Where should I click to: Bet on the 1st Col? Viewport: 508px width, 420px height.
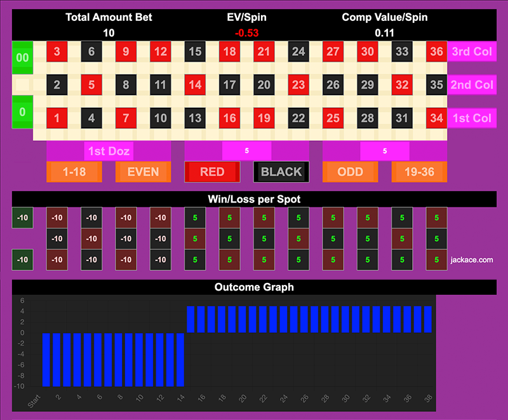coord(472,117)
